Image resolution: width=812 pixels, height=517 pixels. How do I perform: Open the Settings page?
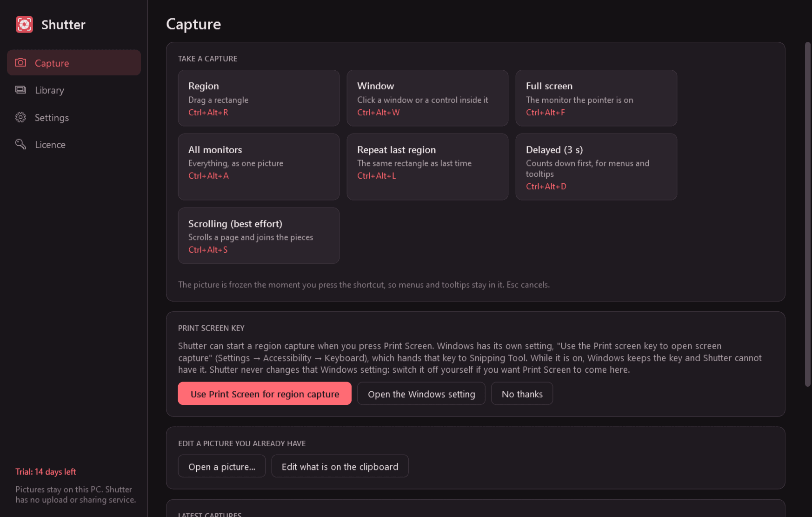coord(74,117)
